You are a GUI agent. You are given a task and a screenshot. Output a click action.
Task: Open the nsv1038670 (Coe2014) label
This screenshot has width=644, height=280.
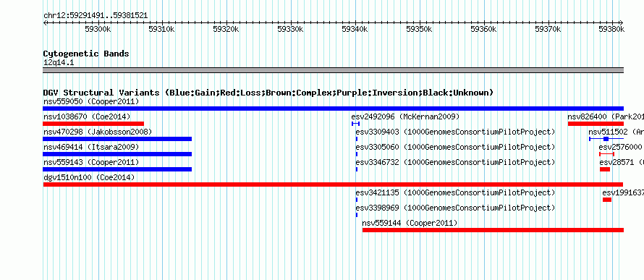(x=87, y=116)
